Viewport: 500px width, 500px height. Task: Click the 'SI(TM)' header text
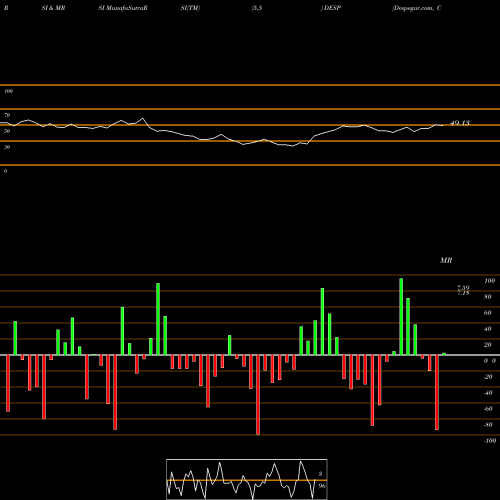coord(190,8)
